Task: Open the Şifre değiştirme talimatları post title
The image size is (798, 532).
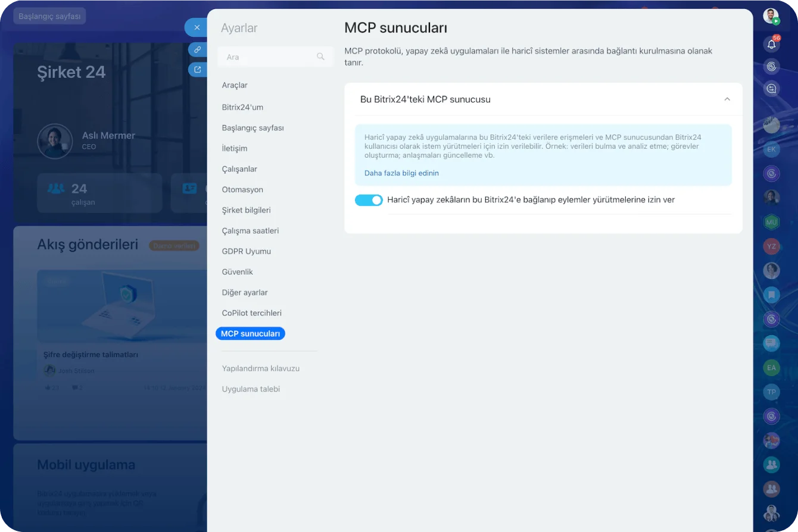Action: tap(91, 355)
